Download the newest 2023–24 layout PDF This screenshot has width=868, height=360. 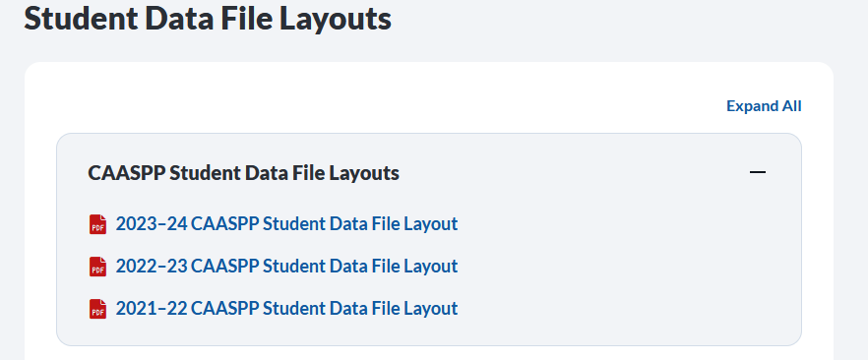pos(286,224)
